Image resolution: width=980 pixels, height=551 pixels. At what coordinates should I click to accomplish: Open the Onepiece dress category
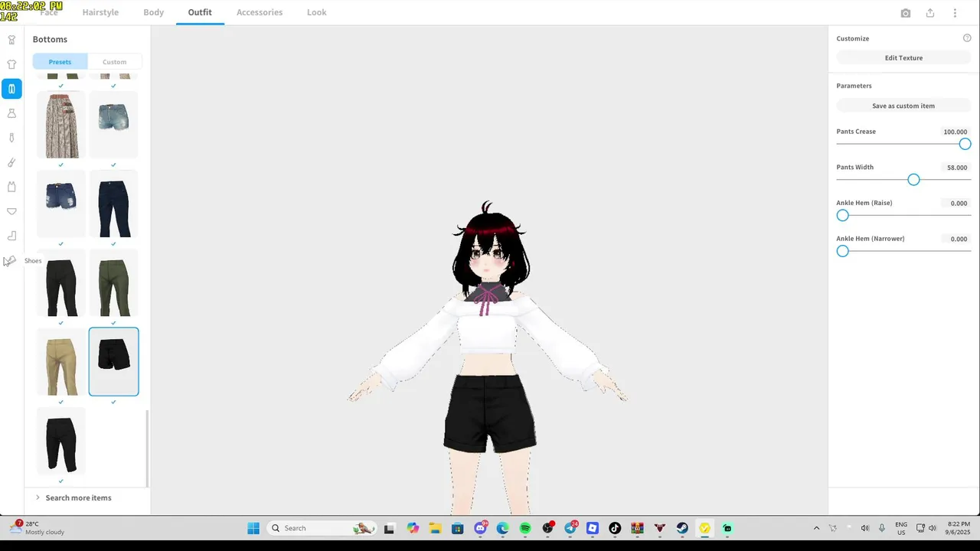[x=11, y=113]
